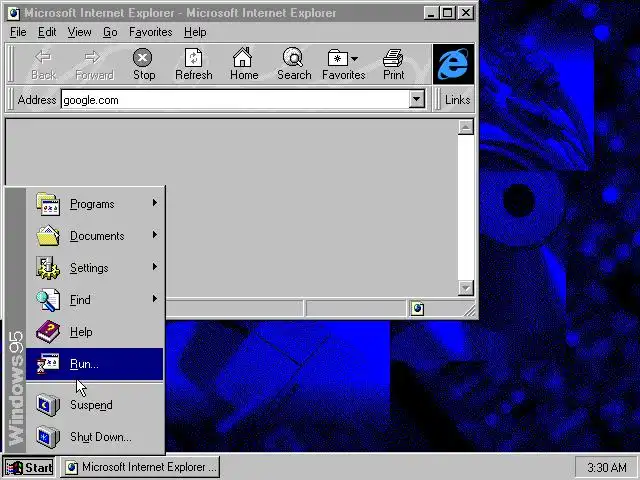This screenshot has height=480, width=640.
Task: Open the Edit menu
Action: pos(47,32)
